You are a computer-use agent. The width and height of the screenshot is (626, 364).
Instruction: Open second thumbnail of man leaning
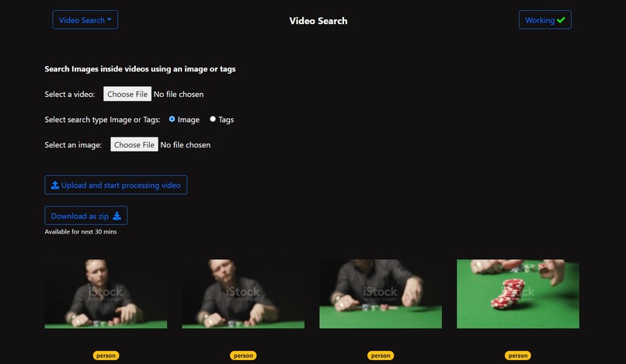click(x=243, y=293)
